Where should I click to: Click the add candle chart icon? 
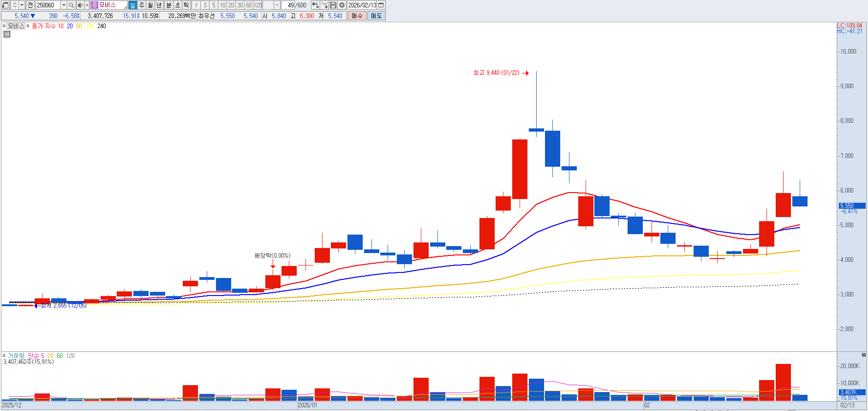point(315,5)
